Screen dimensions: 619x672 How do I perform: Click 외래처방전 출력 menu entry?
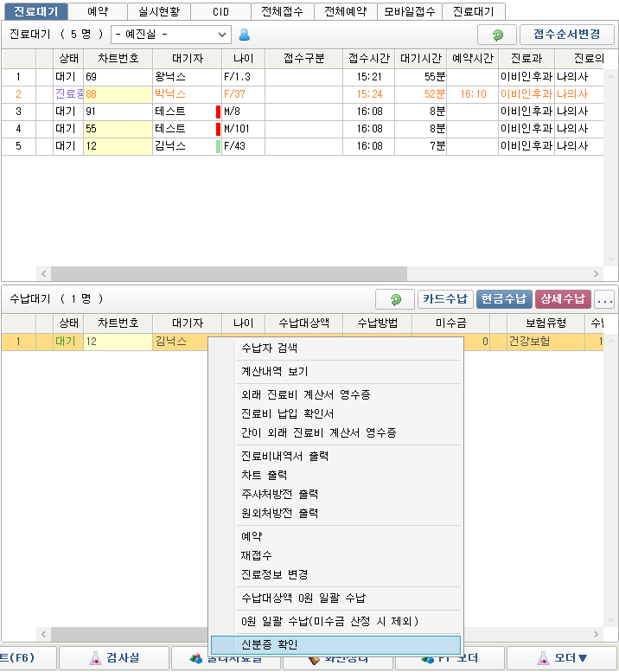coord(335,513)
